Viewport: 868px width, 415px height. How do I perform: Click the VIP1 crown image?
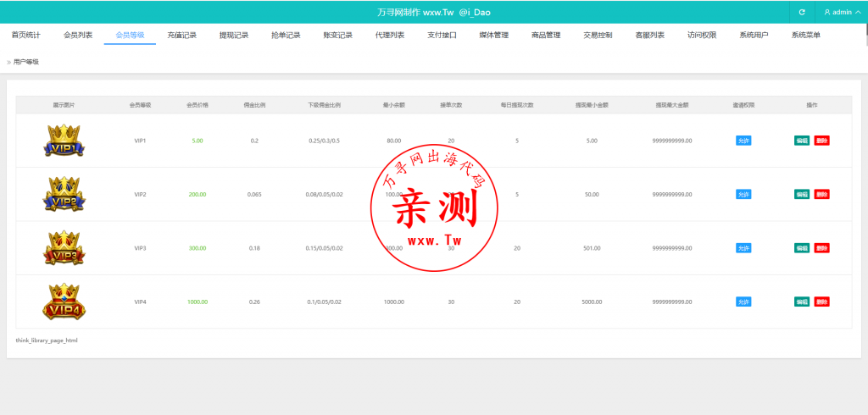[64, 141]
